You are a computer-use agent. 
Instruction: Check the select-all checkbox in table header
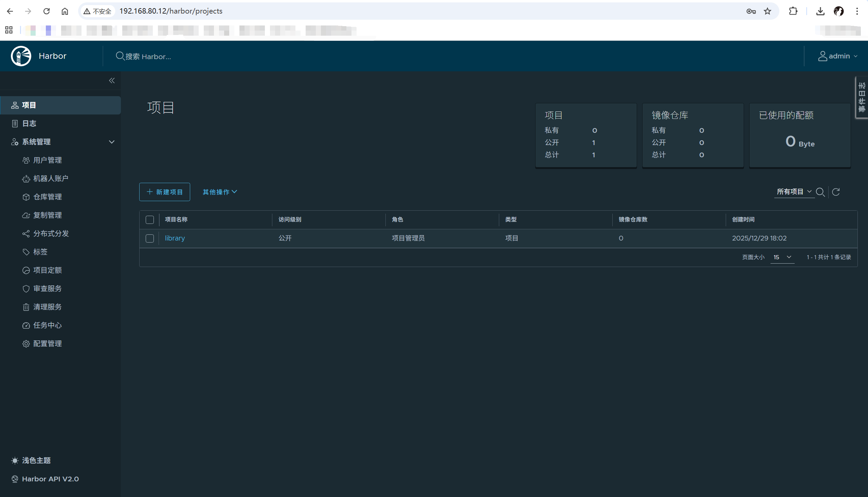[150, 219]
